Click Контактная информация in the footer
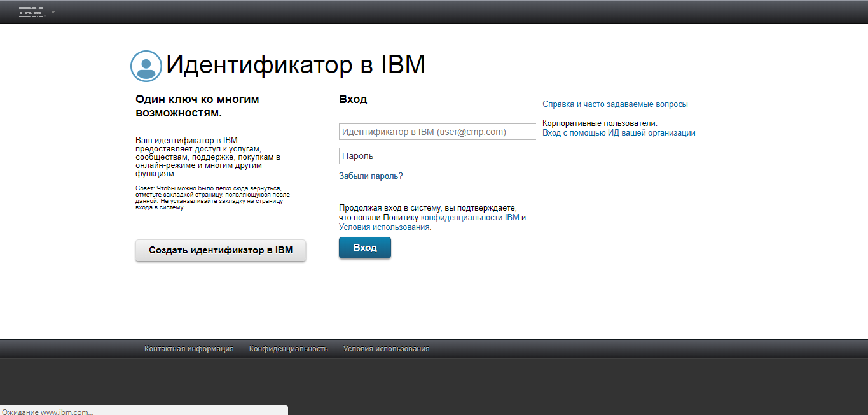Viewport: 868px width, 415px height. coord(188,348)
